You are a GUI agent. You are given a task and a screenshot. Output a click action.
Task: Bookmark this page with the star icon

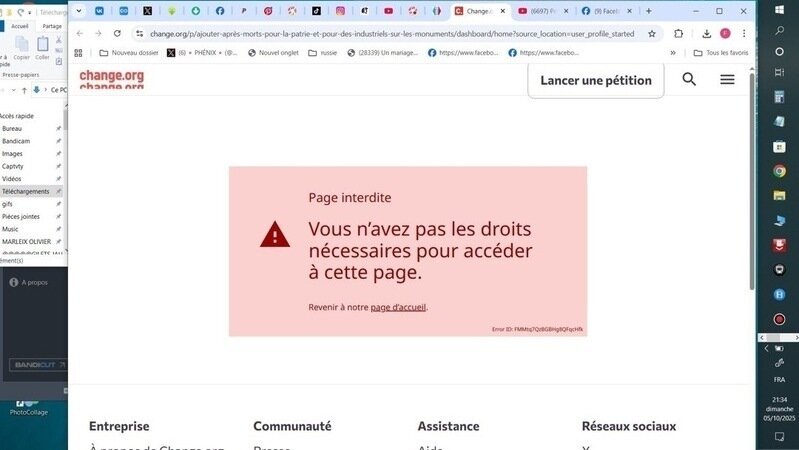point(652,34)
